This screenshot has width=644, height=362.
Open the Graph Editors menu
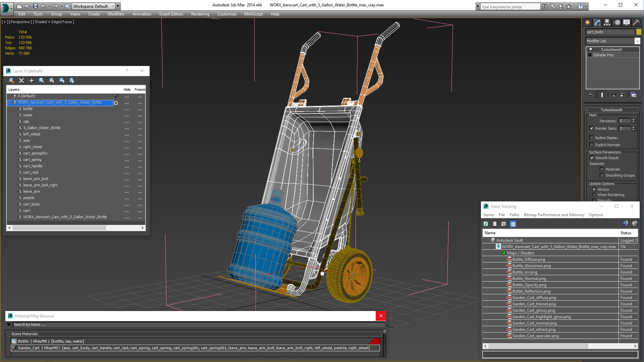(171, 14)
